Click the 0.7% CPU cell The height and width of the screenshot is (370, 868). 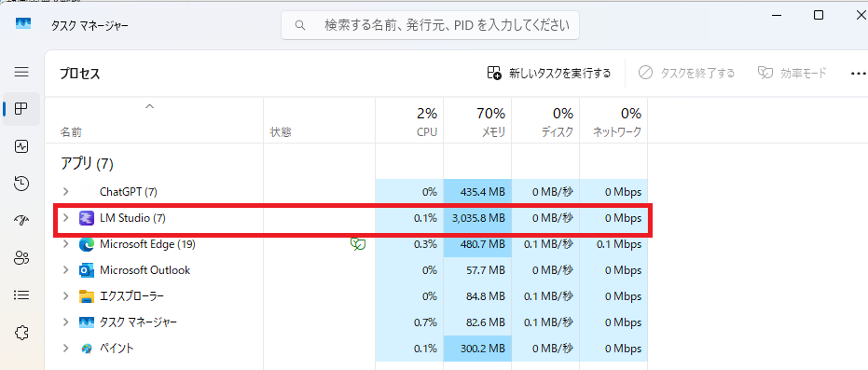[x=409, y=322]
